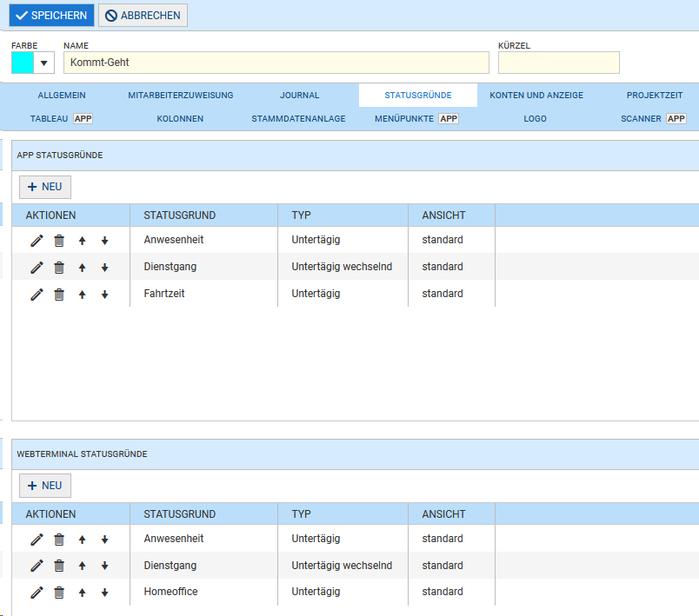Switch to the Allgemein tab

coord(62,96)
